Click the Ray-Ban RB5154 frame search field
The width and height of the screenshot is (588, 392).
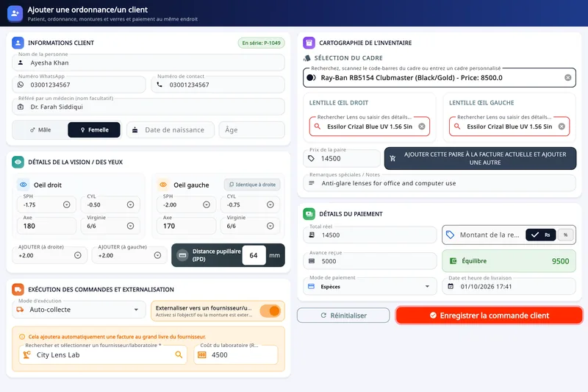(x=439, y=78)
